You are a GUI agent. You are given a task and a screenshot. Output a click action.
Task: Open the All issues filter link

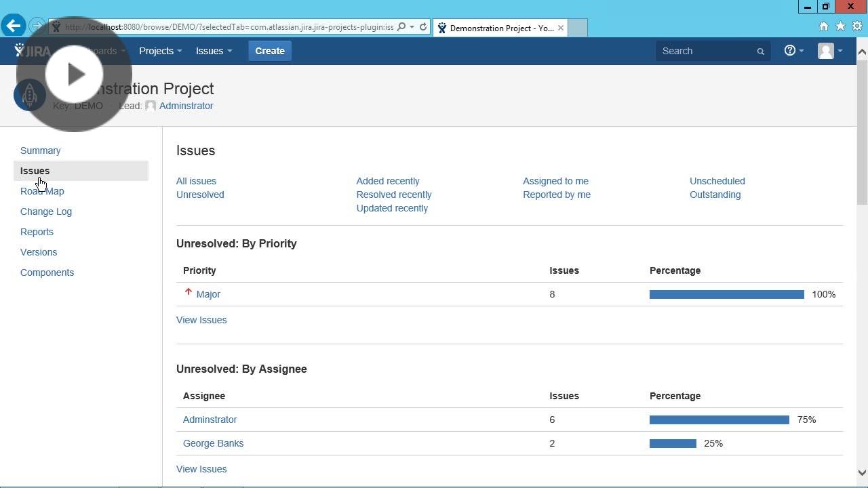click(196, 181)
